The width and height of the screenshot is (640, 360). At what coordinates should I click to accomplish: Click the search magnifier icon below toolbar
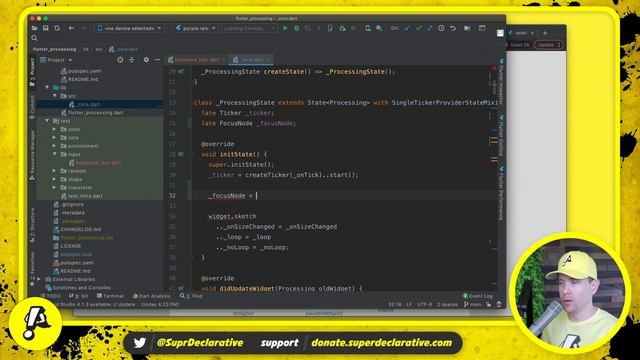click(x=34, y=38)
